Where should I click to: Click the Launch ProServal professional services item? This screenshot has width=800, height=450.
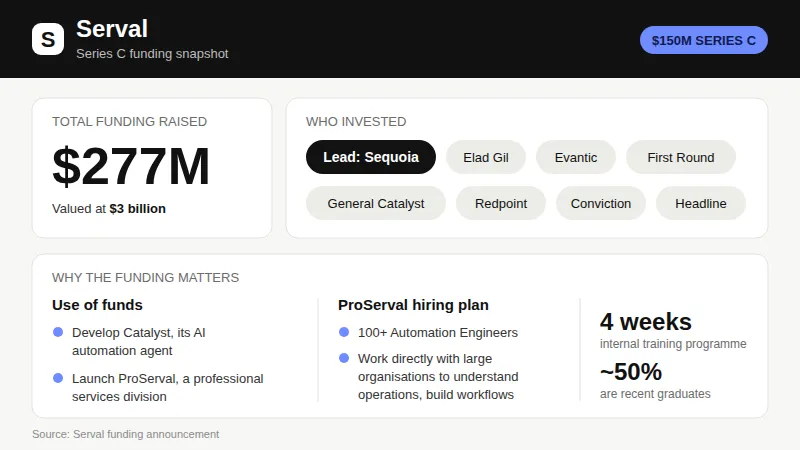click(168, 387)
